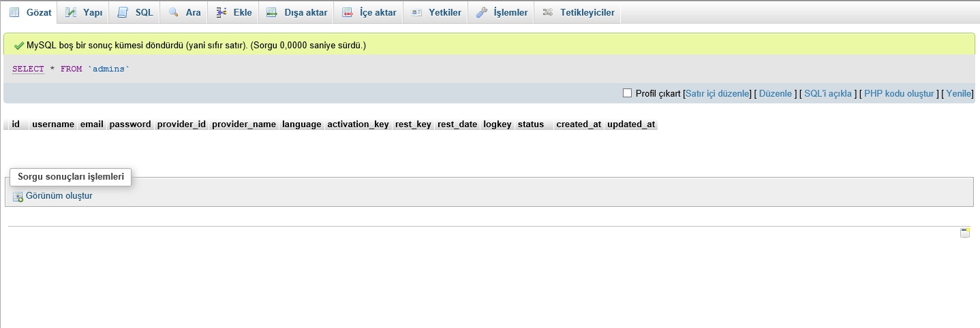Click the provider_id column header
This screenshot has height=328, width=980.
click(181, 125)
